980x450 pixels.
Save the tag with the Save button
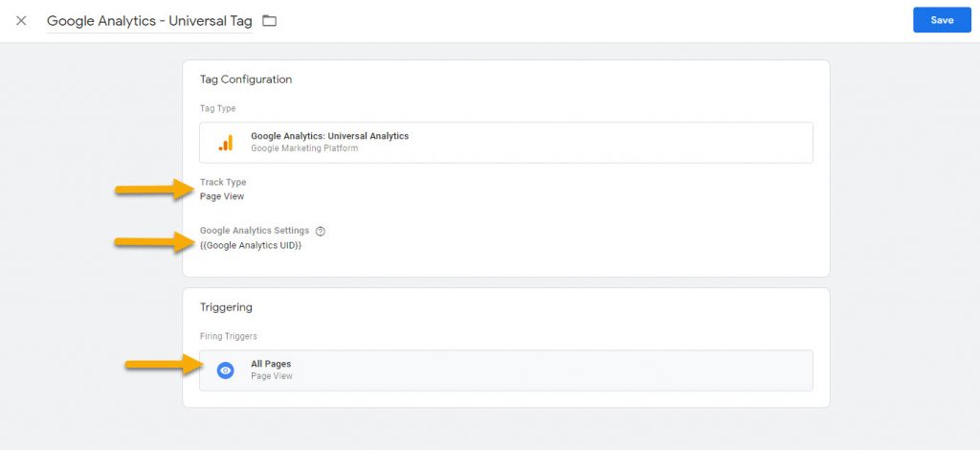(942, 20)
